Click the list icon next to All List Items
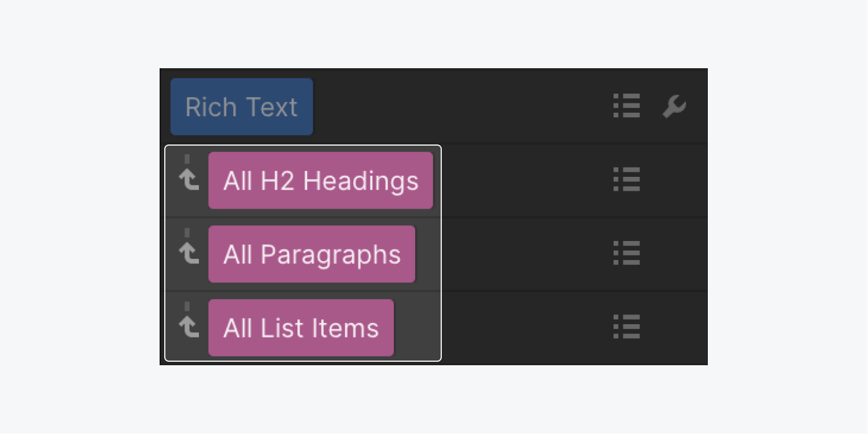The image size is (868, 434). tap(627, 327)
